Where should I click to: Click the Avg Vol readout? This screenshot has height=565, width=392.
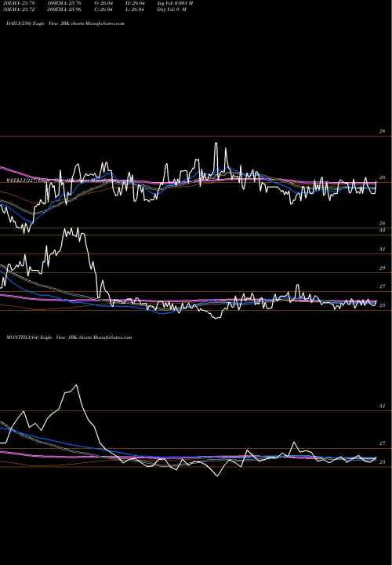175,3
